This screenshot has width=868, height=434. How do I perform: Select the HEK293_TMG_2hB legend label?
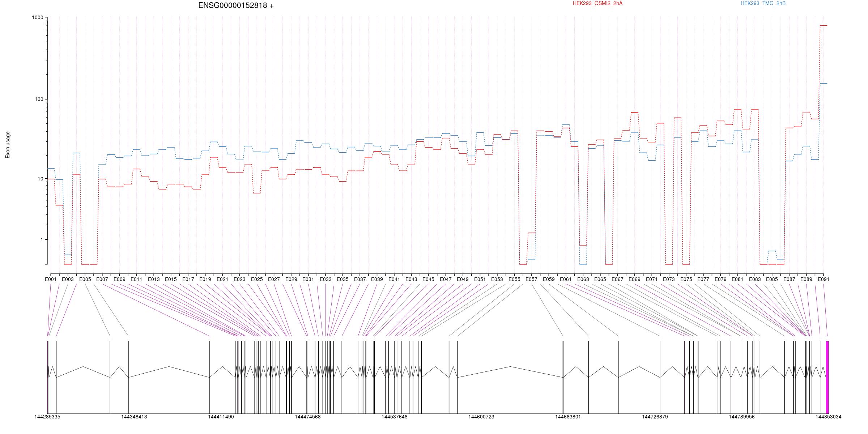[x=763, y=3]
